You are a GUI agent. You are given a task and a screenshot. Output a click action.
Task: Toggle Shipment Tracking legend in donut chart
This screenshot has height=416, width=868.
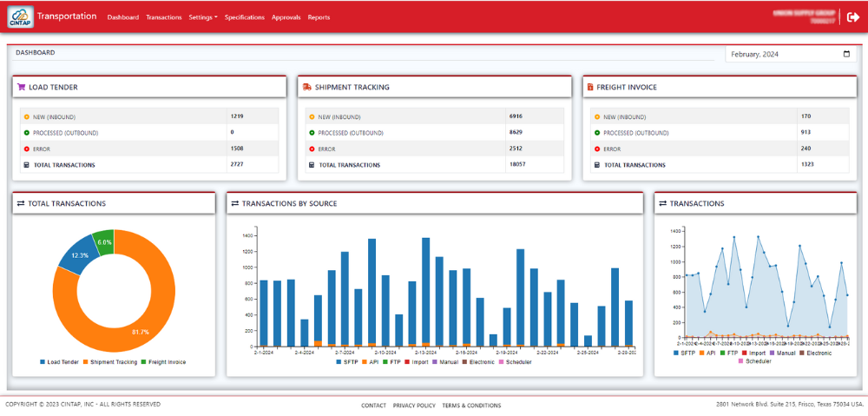(110, 361)
